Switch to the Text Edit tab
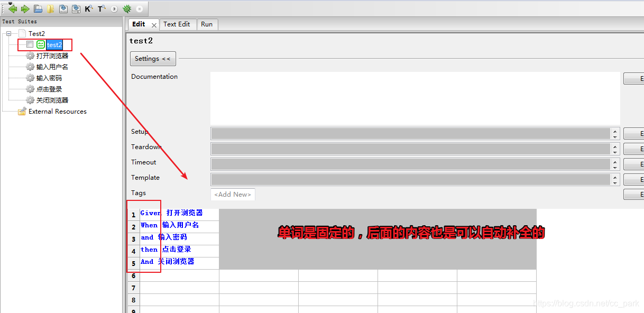 (177, 24)
